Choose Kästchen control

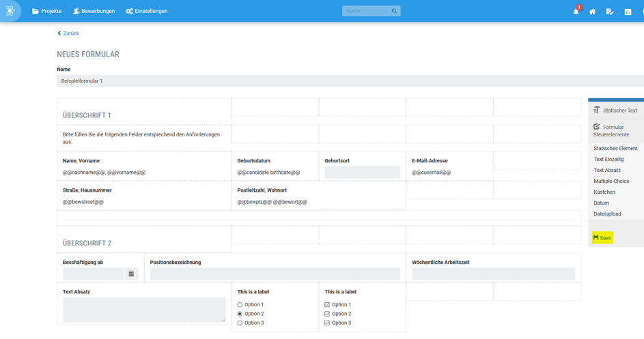point(604,192)
